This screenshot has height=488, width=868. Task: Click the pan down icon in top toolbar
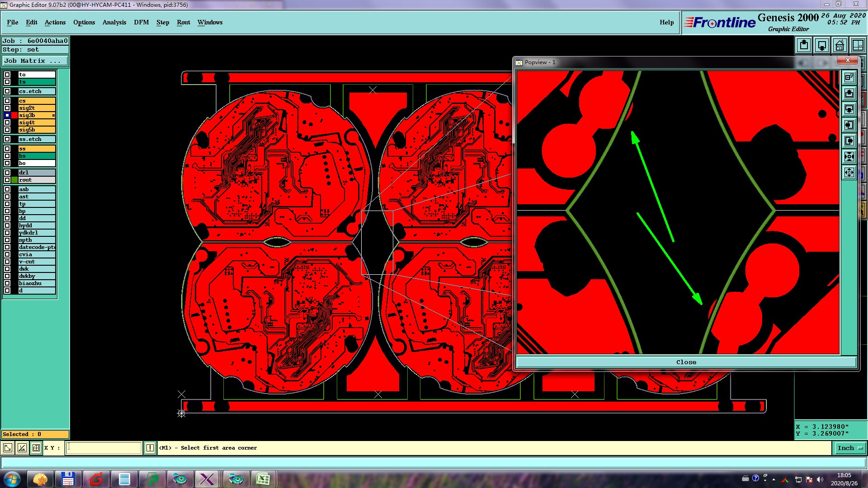[822, 45]
